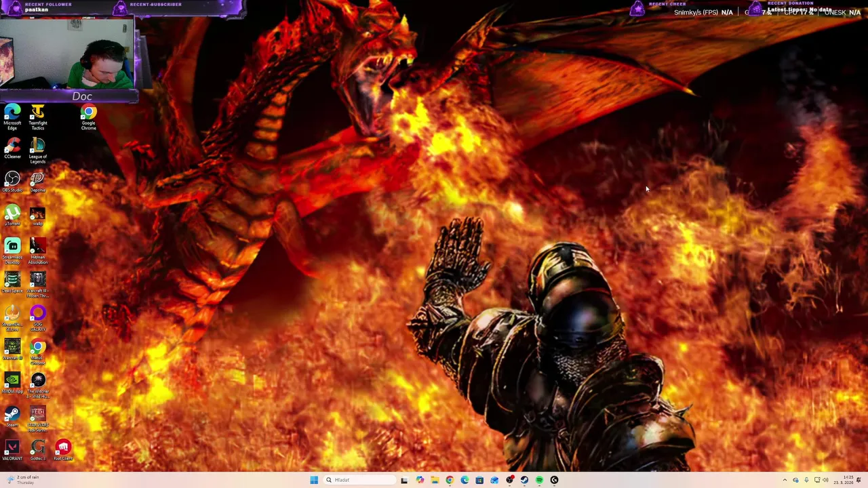The image size is (868, 488).
Task: Switch to OBS Studio in the taskbar
Action: point(510,480)
